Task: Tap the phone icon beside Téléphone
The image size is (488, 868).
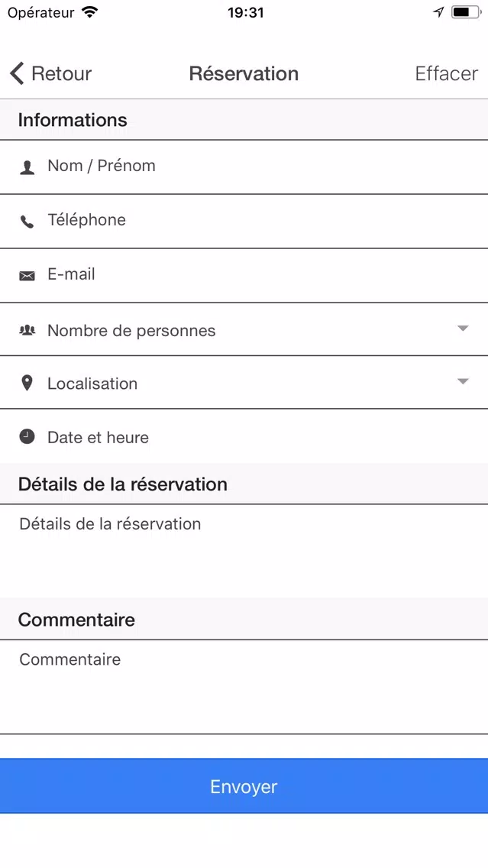Action: [x=27, y=222]
